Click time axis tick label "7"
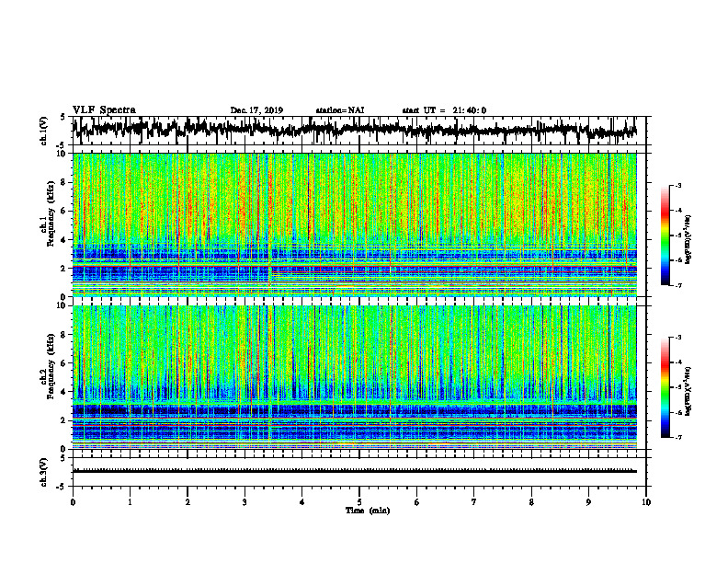This screenshot has height=563, width=728. pyautogui.click(x=474, y=502)
